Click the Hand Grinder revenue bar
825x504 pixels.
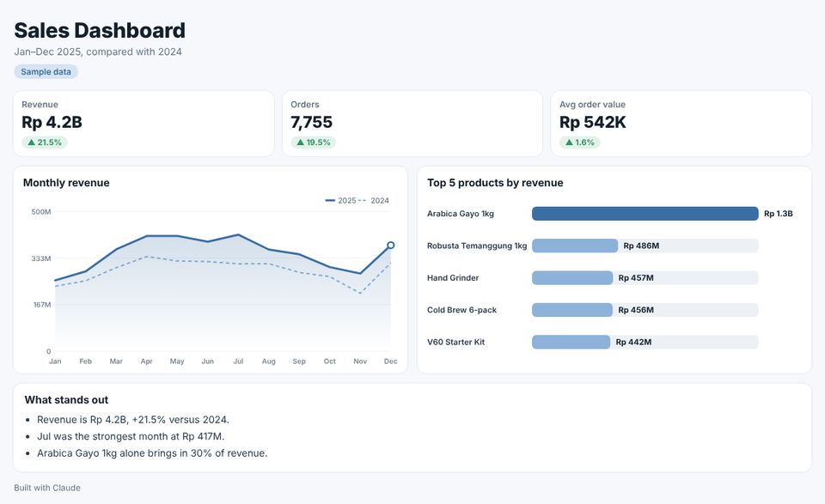pos(572,278)
